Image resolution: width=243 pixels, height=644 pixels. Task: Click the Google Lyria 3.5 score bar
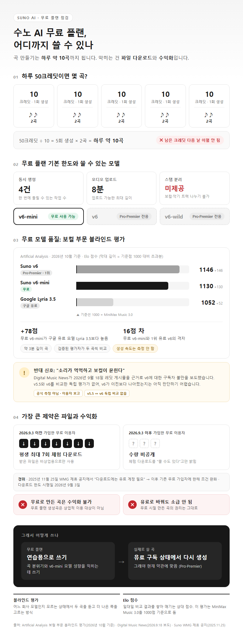pos(95,302)
